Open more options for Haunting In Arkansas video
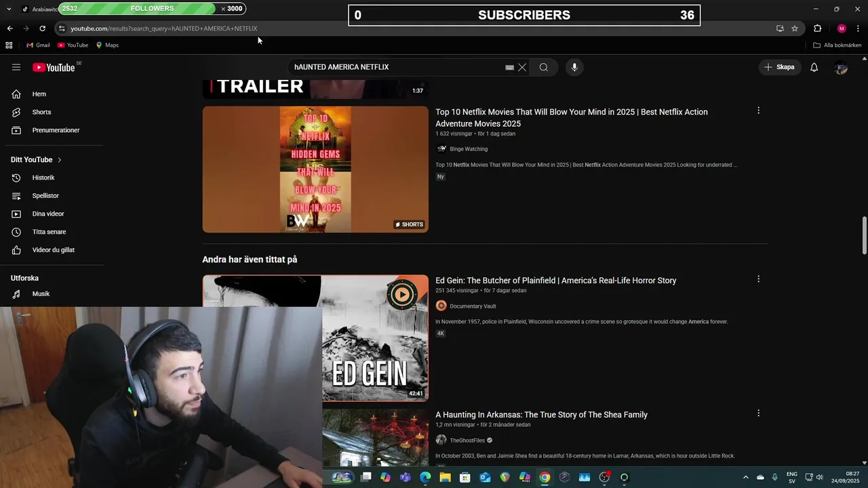Viewport: 868px width, 488px height. (x=758, y=413)
